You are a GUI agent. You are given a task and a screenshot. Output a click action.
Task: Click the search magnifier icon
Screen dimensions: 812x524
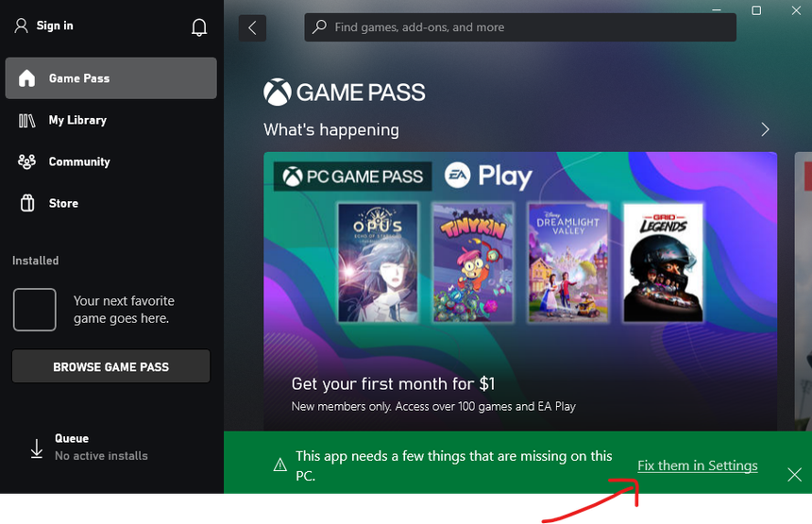pos(320,27)
